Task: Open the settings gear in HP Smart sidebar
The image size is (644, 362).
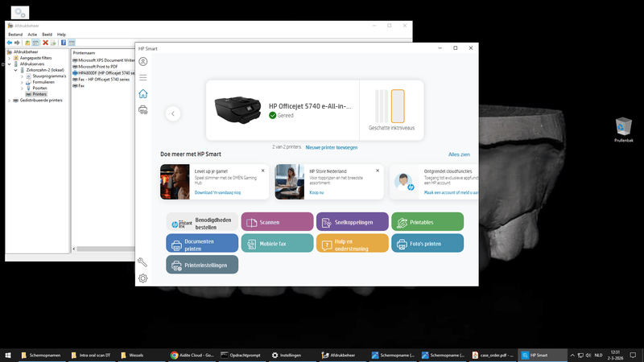Action: (x=143, y=278)
